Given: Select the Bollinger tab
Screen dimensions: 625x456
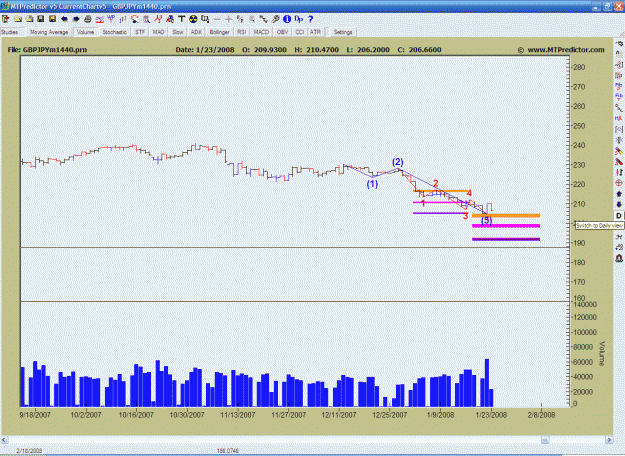Looking at the screenshot, I should tap(220, 32).
